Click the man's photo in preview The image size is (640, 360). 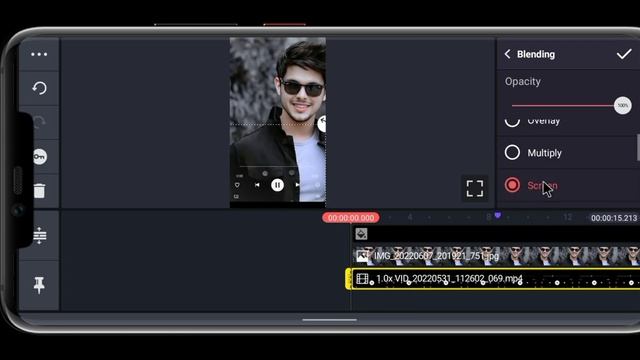click(x=278, y=119)
